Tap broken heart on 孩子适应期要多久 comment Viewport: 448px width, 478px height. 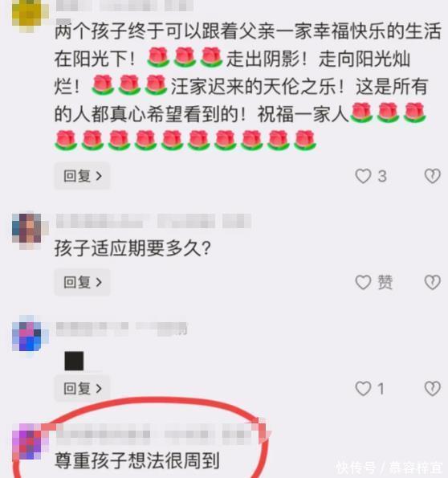click(433, 282)
